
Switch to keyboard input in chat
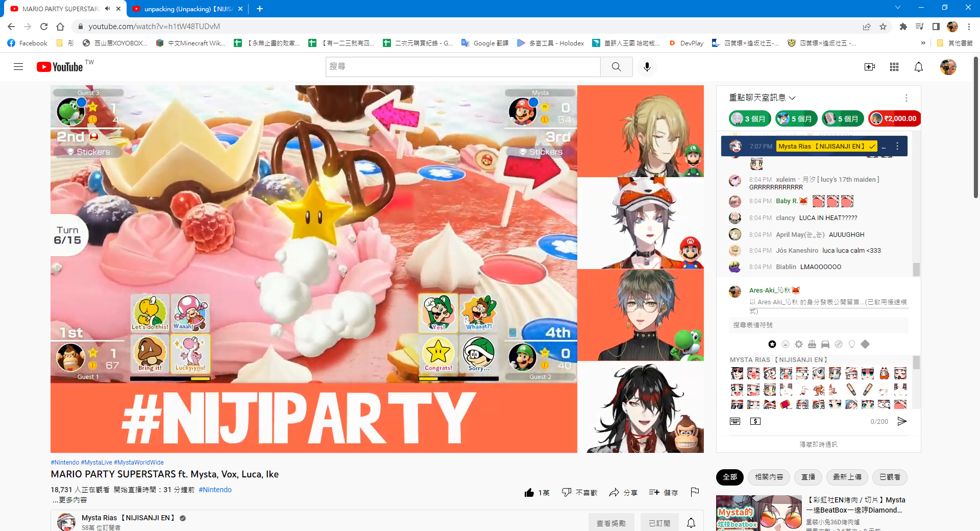pyautogui.click(x=735, y=421)
